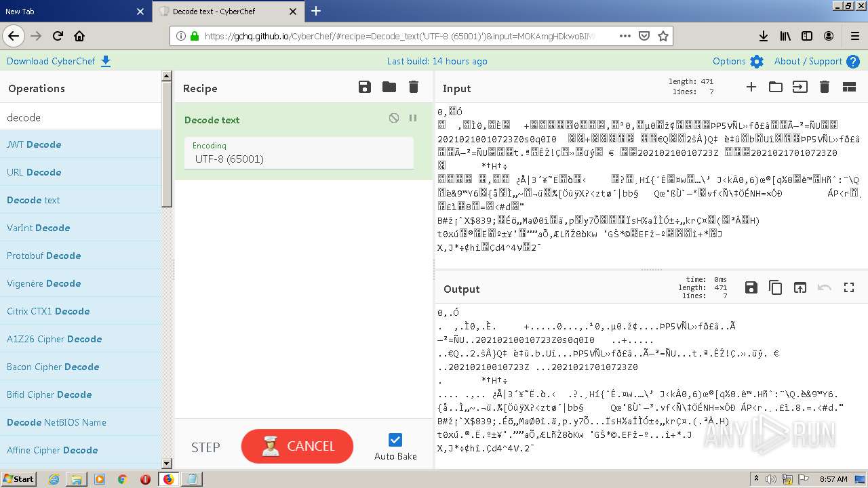Click the CANCEL bake button
Screen dimensions: 868x488
click(297, 446)
